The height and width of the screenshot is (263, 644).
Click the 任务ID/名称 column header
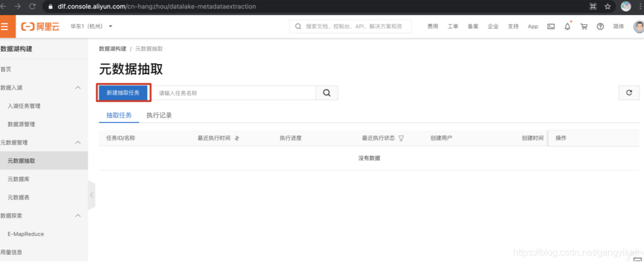[121, 138]
